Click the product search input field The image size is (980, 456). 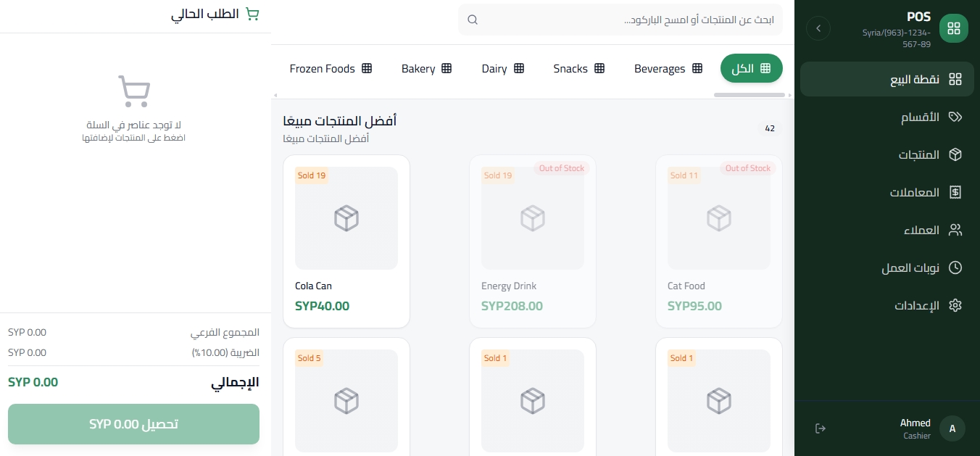pos(620,20)
